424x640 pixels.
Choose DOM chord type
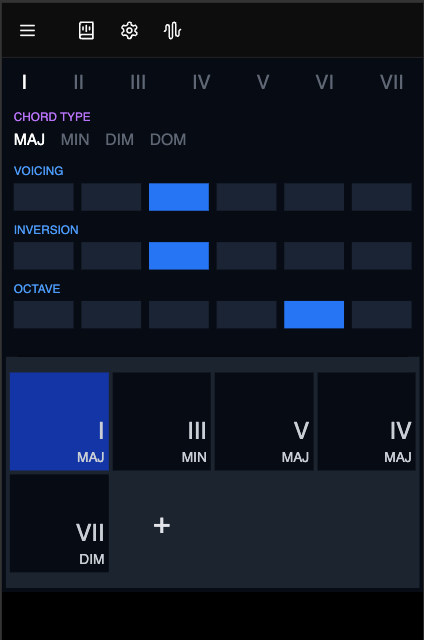(x=168, y=140)
